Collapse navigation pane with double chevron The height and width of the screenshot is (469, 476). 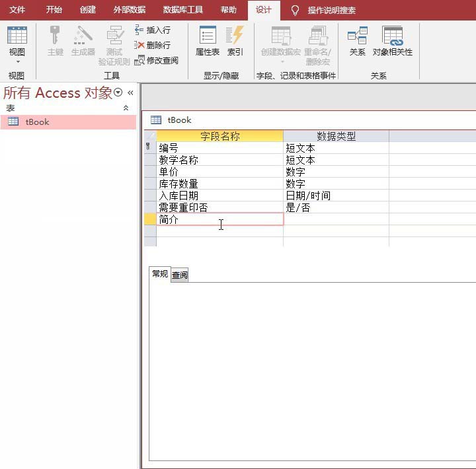(x=130, y=93)
